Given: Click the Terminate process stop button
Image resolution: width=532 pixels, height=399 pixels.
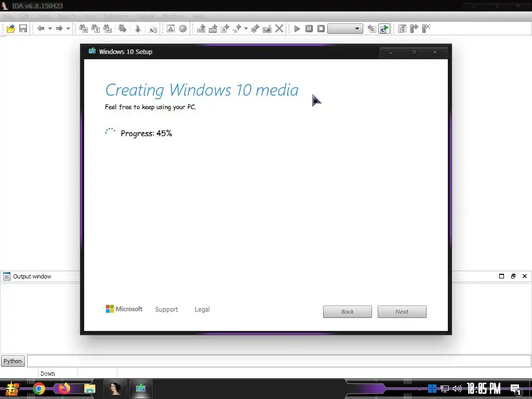Looking at the screenshot, I should click(321, 29).
